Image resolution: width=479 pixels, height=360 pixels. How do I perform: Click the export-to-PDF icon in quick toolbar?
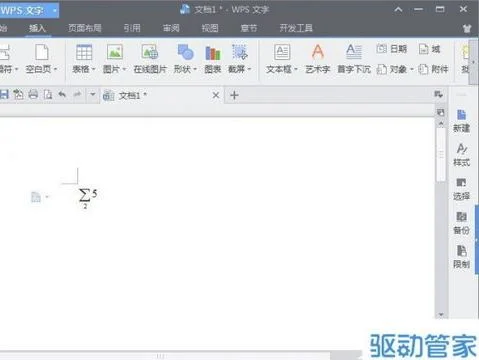(x=18, y=95)
